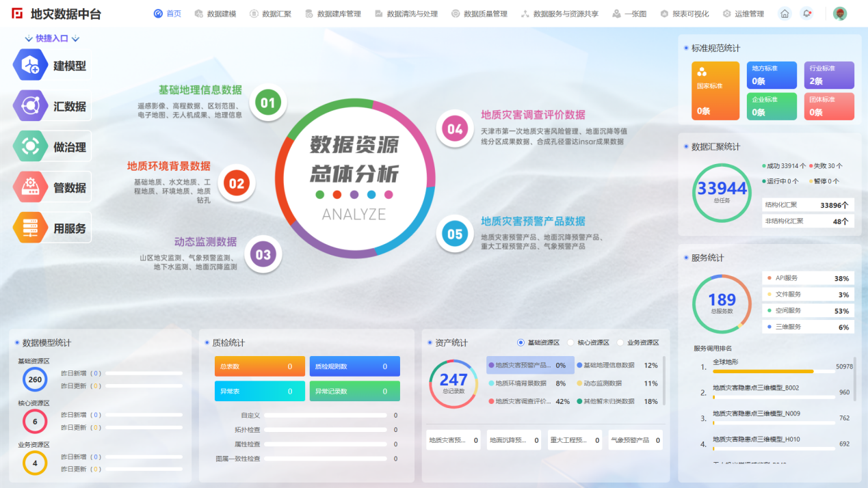
Task: Open the 管数据 quick entry icon
Action: [30, 187]
